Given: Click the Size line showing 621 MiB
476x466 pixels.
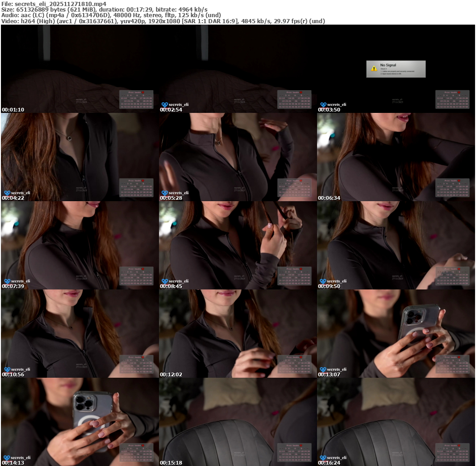Looking at the screenshot, I should [105, 10].
